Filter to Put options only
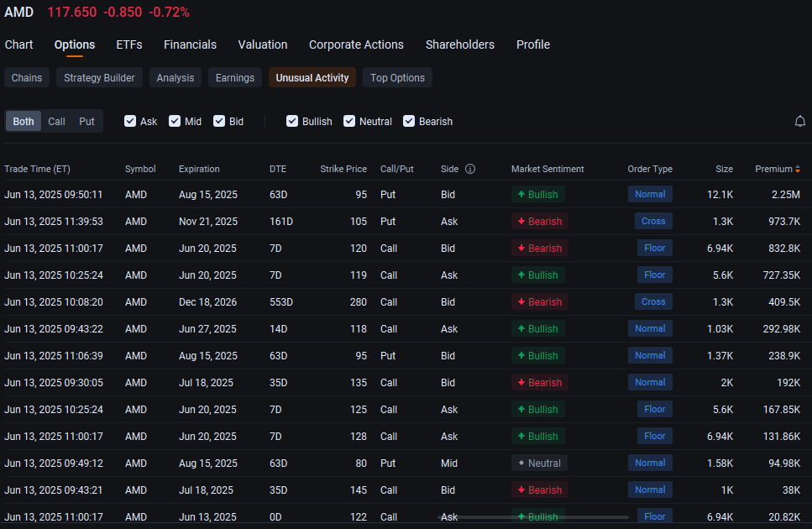Screen dimensions: 812x529 [x=86, y=121]
